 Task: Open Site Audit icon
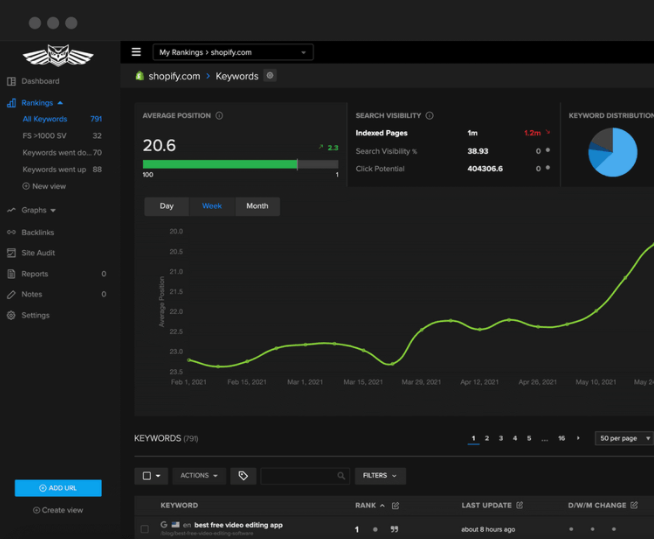pos(11,253)
